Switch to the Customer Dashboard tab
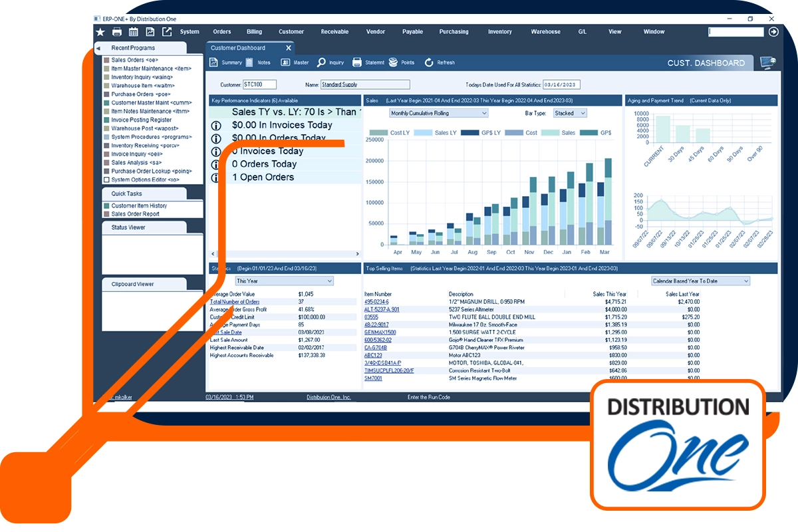Screen dimensions: 798x532 tap(239, 47)
